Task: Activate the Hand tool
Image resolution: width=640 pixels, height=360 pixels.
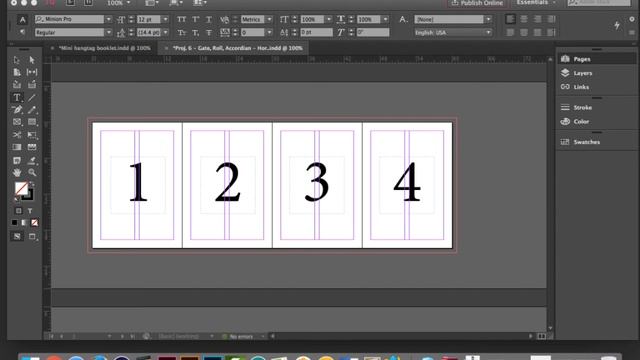Action: [17, 173]
